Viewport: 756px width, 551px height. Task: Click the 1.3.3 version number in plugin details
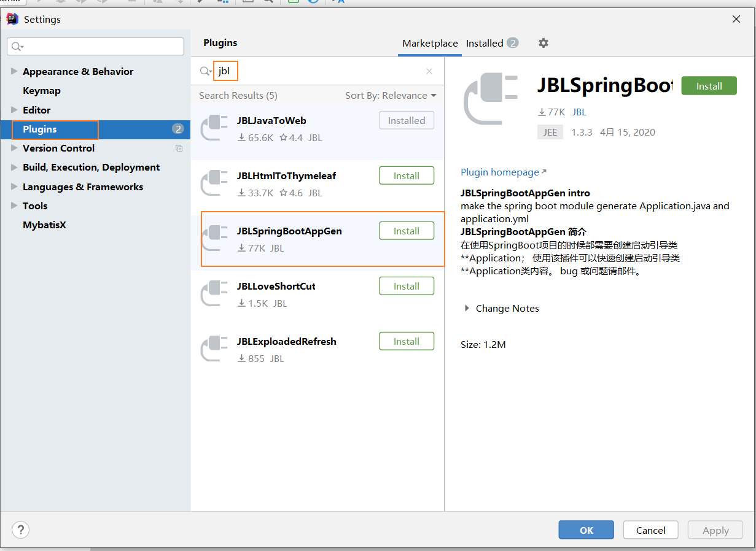click(582, 132)
